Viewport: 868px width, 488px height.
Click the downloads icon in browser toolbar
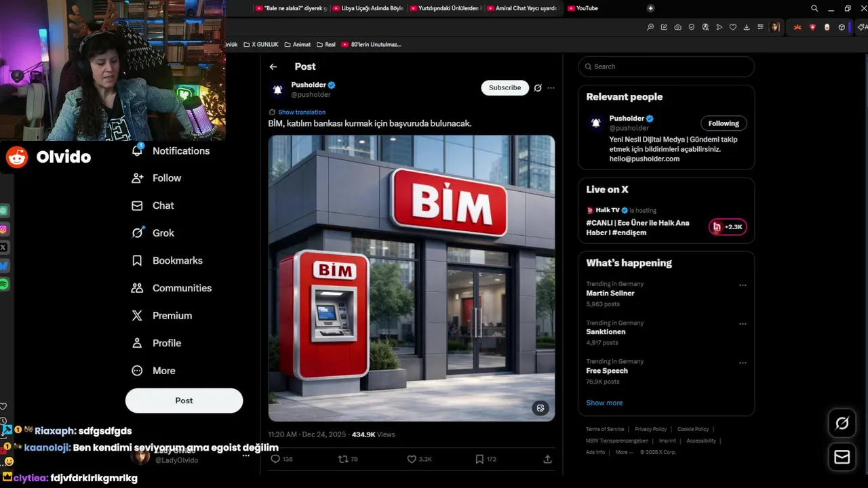(x=747, y=27)
